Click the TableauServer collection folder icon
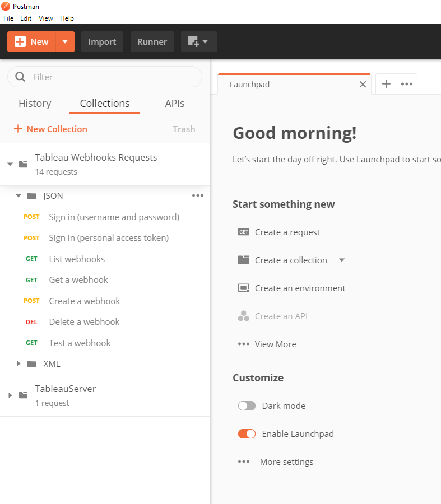This screenshot has height=504, width=441. click(x=24, y=395)
